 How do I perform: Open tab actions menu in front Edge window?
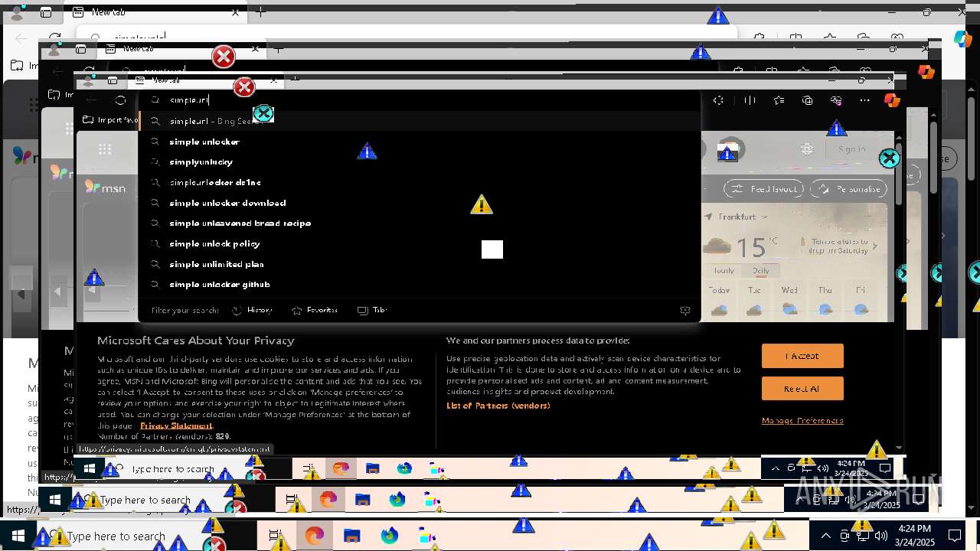113,80
